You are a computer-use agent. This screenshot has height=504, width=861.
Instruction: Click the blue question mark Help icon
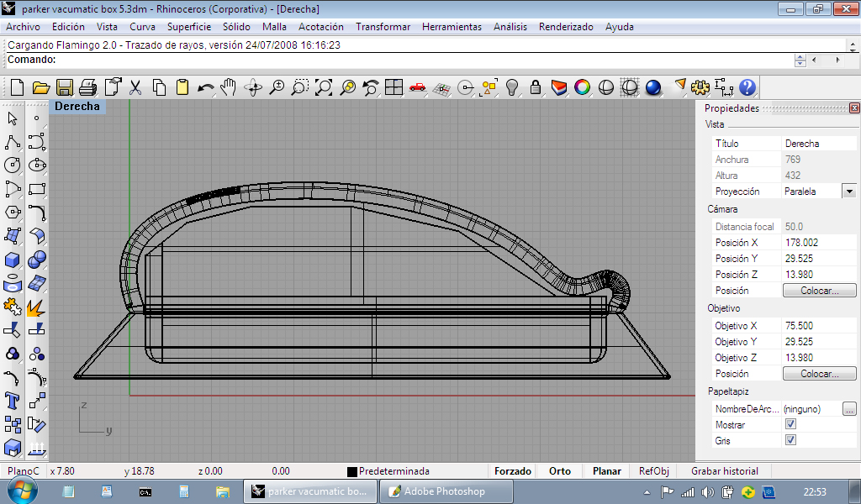point(747,87)
